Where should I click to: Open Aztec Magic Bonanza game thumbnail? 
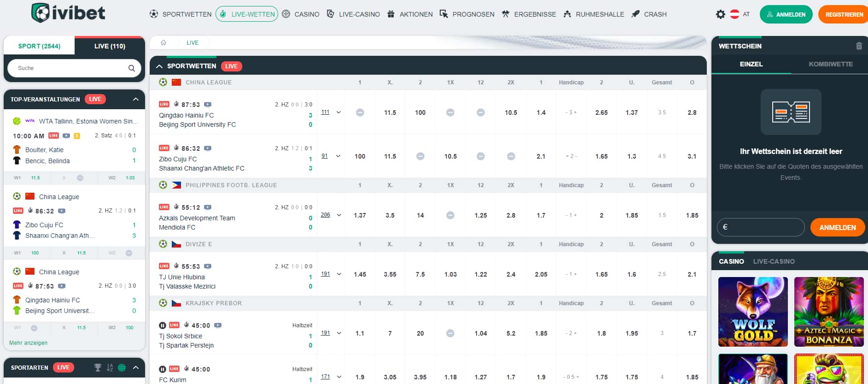829,312
